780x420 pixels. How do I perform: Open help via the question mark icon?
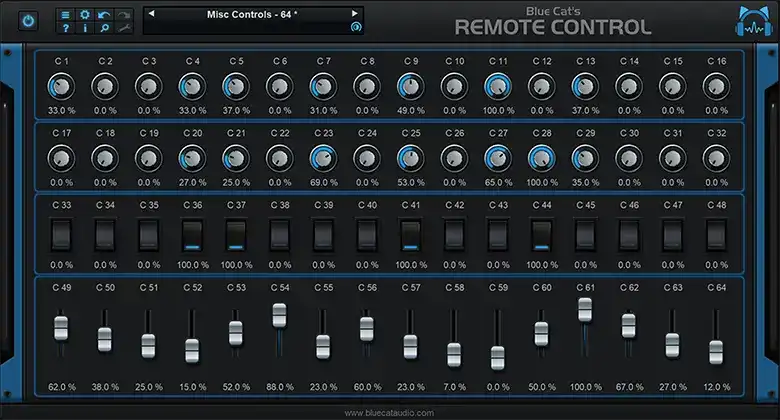[x=65, y=28]
